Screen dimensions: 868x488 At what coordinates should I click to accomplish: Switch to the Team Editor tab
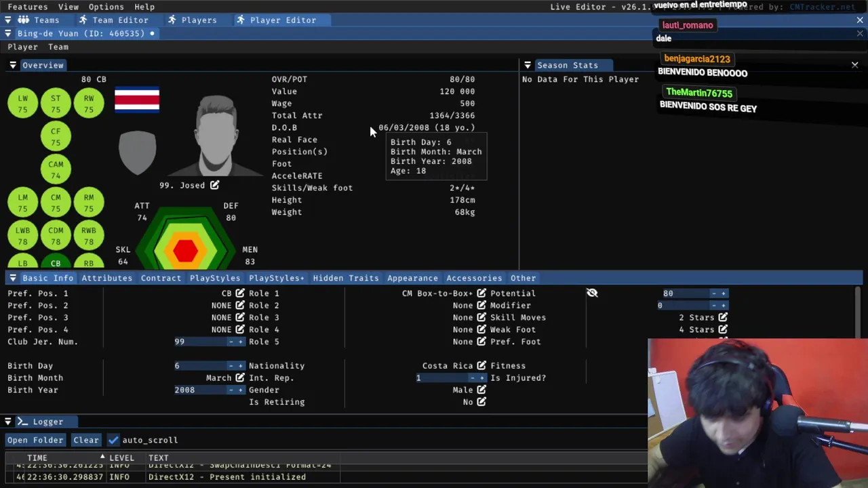click(x=113, y=20)
